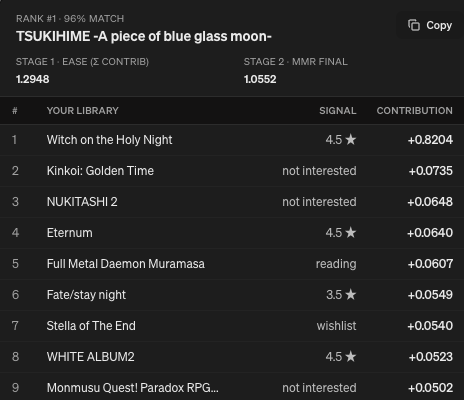
Task: Click the Copy button label
Action: coord(439,25)
